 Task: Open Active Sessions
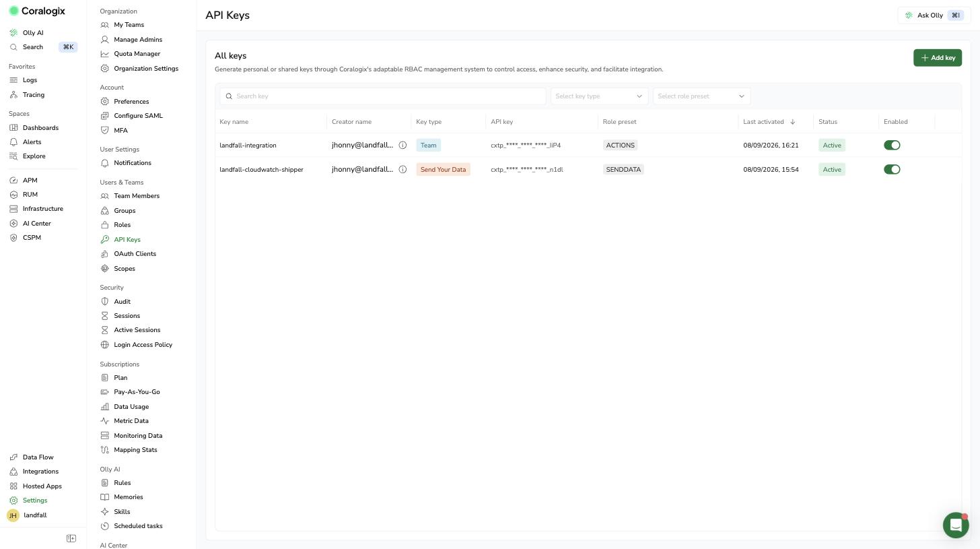(x=130, y=330)
